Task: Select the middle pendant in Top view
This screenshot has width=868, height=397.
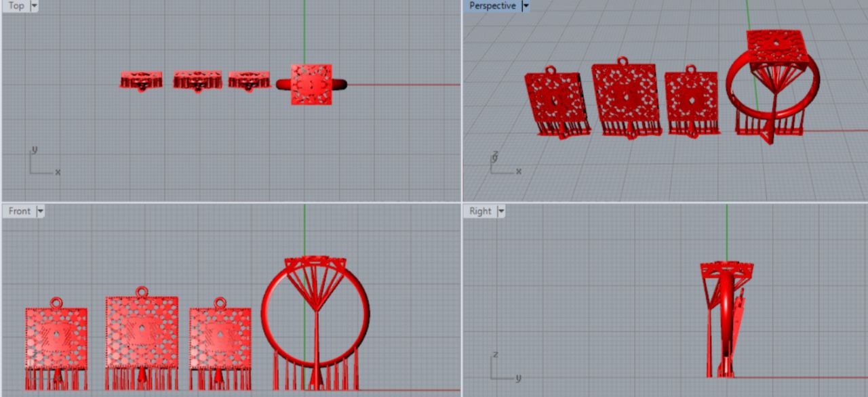Action: coord(197,81)
